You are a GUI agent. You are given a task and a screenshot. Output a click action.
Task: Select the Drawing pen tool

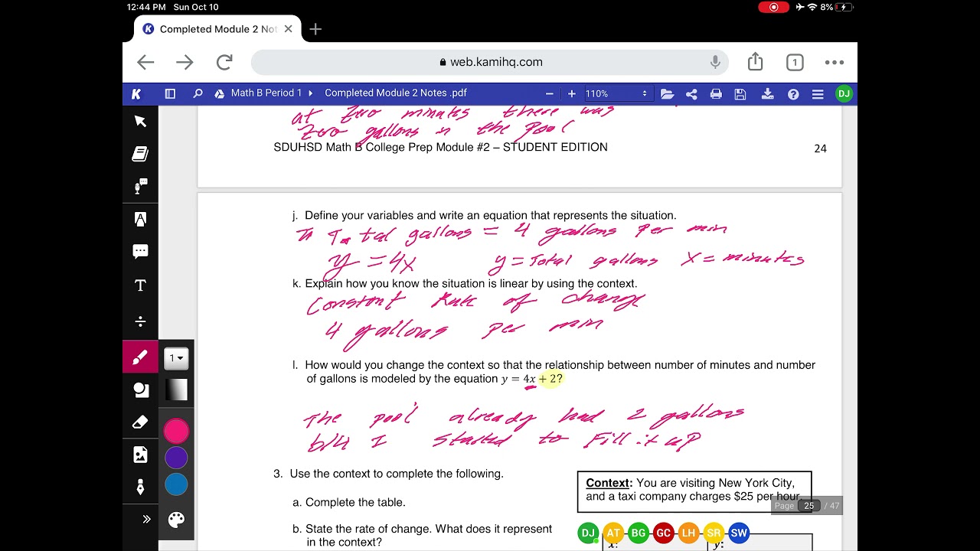(x=140, y=357)
